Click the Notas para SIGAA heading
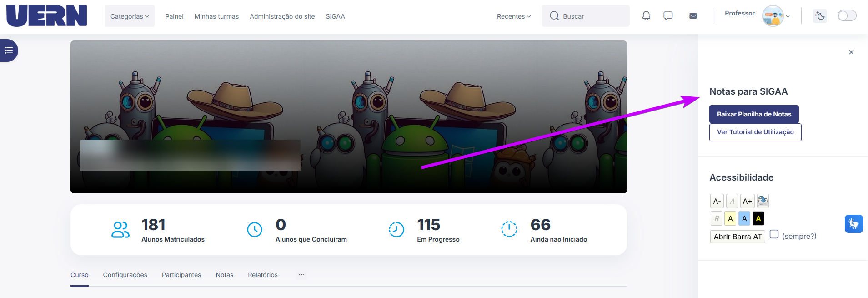 748,91
